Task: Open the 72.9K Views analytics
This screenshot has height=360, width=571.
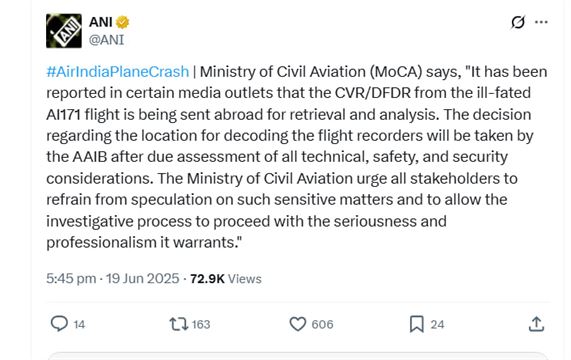Action: (226, 279)
